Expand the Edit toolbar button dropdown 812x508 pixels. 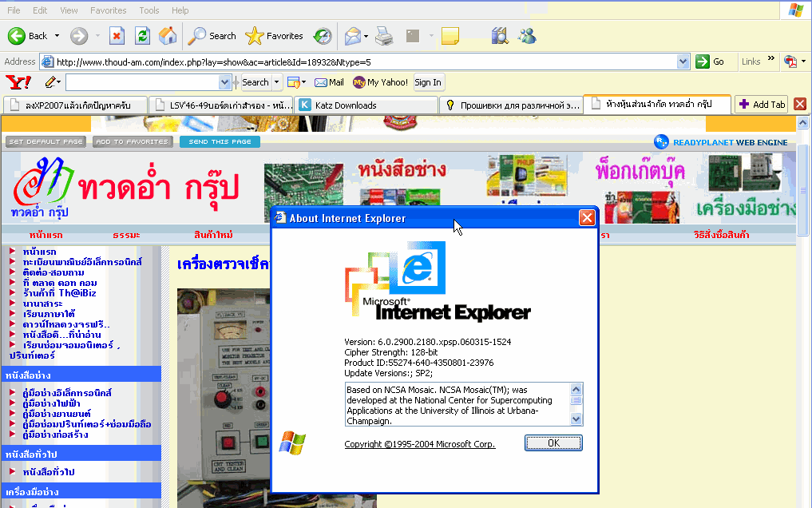[x=431, y=36]
